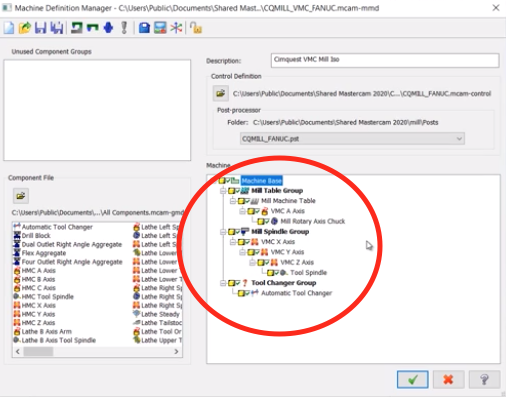Collapse the Tool Changer Group node
Viewport: 506px width, 397px height.
click(223, 283)
